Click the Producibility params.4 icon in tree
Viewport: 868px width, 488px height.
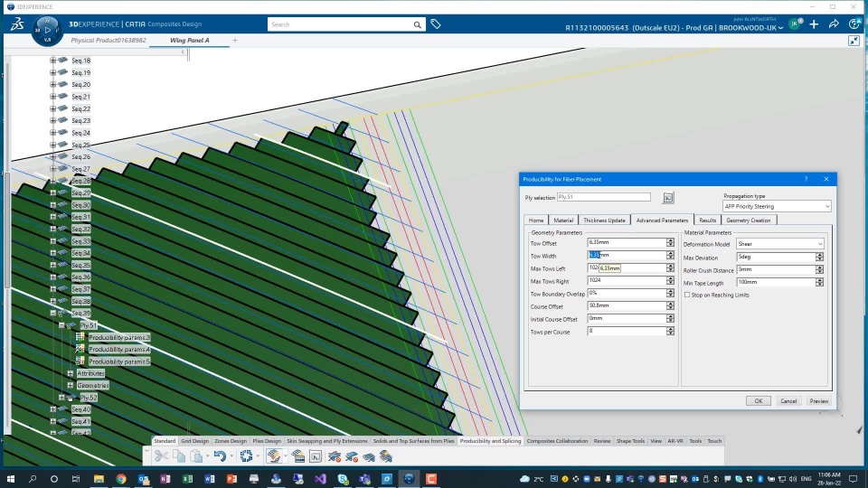80,349
